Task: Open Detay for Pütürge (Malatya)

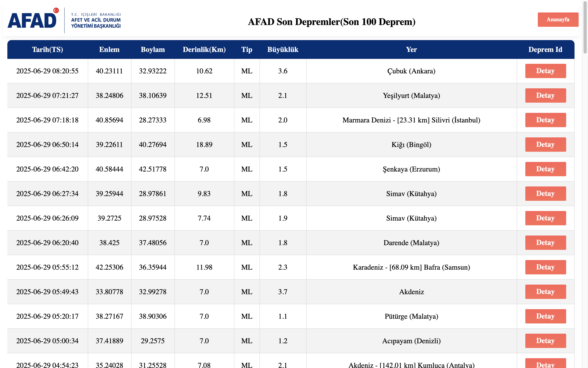Action: click(x=546, y=316)
